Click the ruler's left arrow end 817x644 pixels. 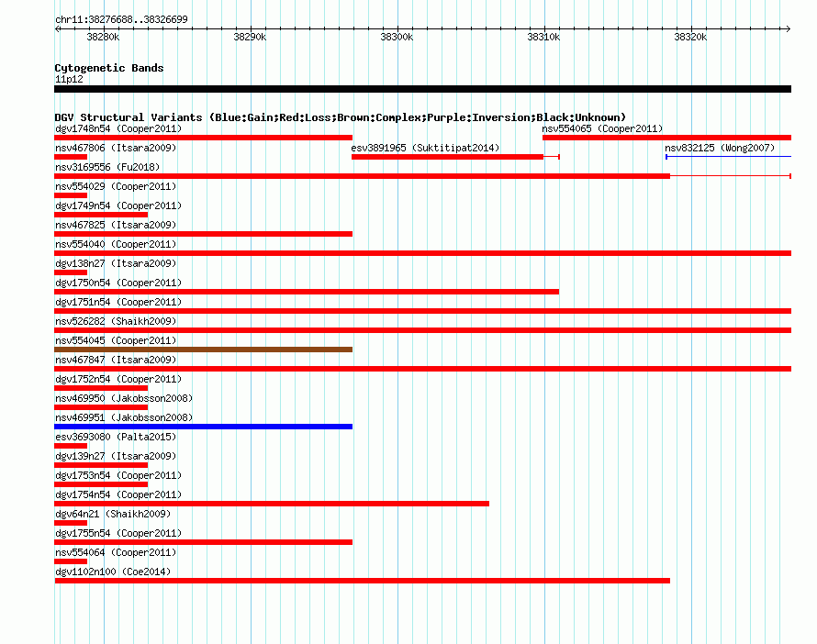point(57,28)
